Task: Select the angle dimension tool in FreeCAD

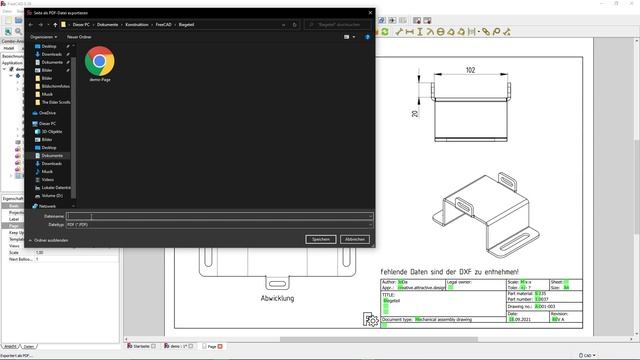Action: click(451, 32)
